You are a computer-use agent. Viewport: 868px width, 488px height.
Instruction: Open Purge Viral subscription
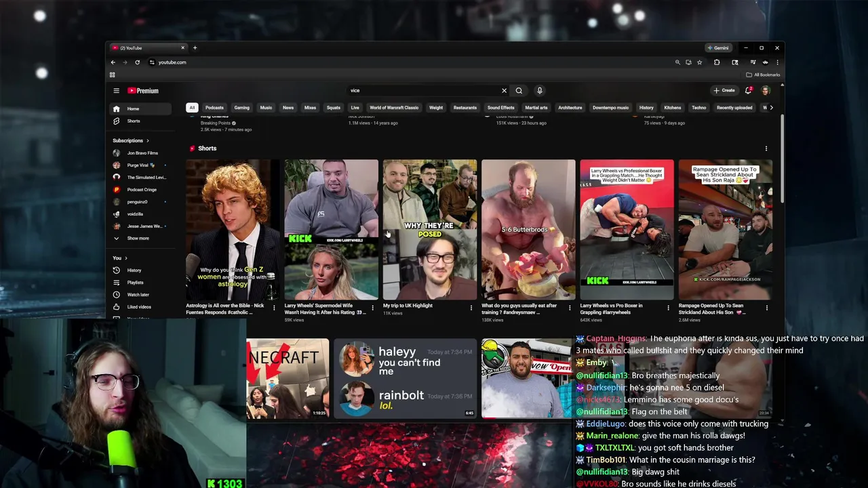[141, 165]
